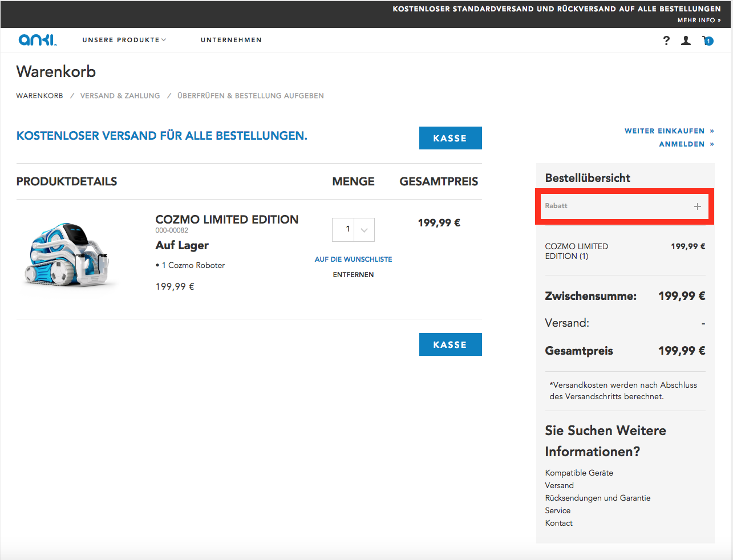Click the Anki logo
This screenshot has height=560, width=733.
point(38,40)
